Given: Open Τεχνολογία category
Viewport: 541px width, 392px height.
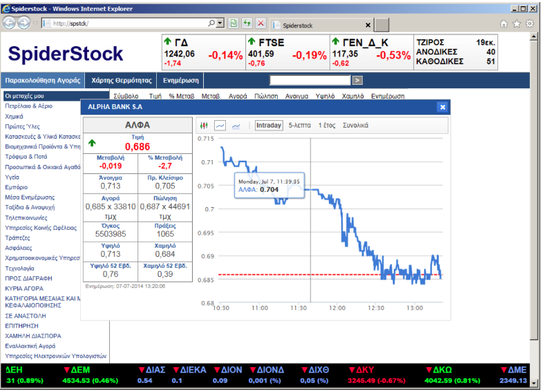Looking at the screenshot, I should [x=19, y=268].
